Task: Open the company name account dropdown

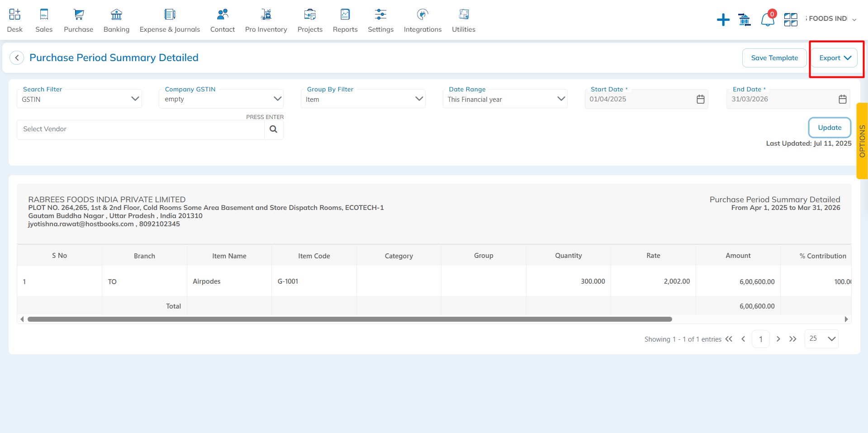Action: (x=830, y=19)
